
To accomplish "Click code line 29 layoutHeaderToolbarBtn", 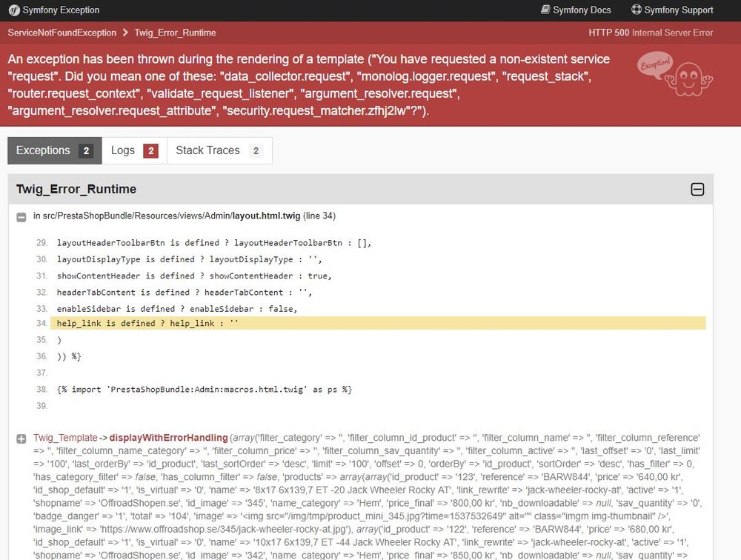I will [214, 243].
